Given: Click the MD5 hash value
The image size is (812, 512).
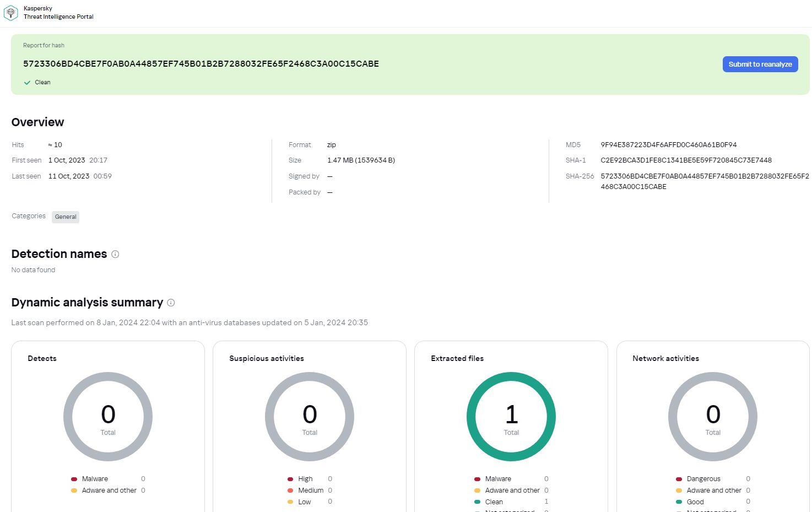Looking at the screenshot, I should [668, 144].
